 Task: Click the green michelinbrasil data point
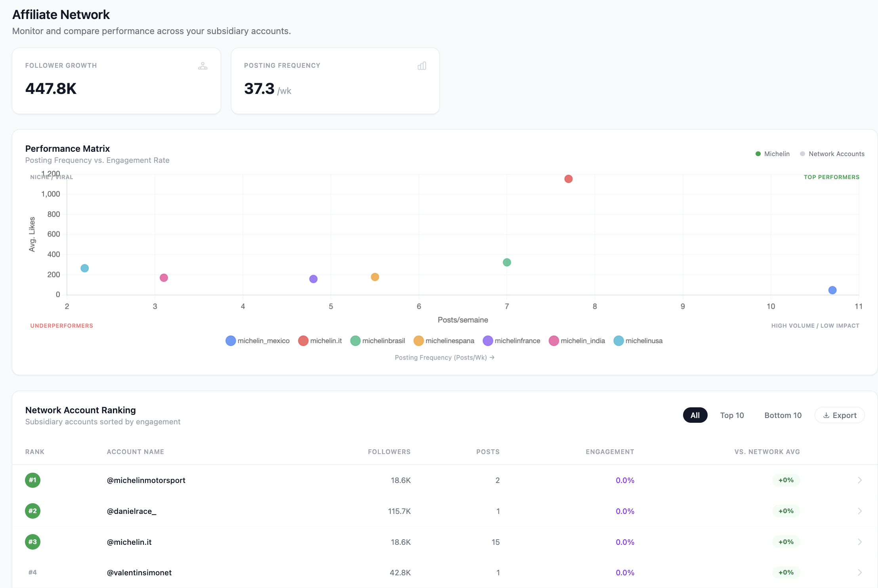(507, 262)
